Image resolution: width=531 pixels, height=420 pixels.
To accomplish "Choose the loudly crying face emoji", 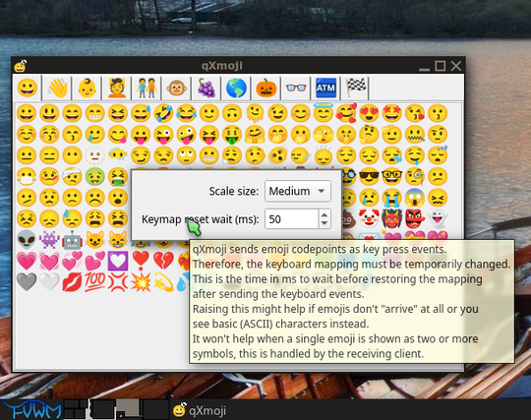I will [392, 198].
